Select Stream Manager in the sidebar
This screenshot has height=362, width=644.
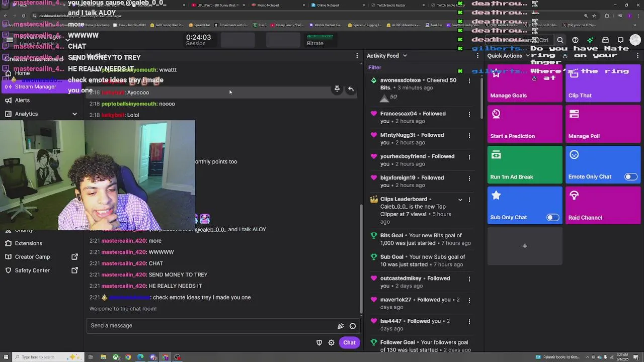tap(35, 86)
